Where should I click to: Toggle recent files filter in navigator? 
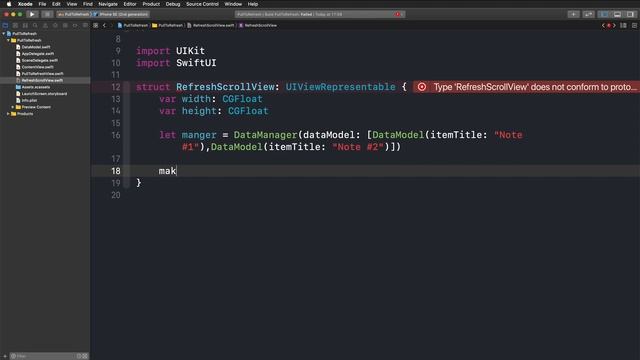click(x=79, y=356)
